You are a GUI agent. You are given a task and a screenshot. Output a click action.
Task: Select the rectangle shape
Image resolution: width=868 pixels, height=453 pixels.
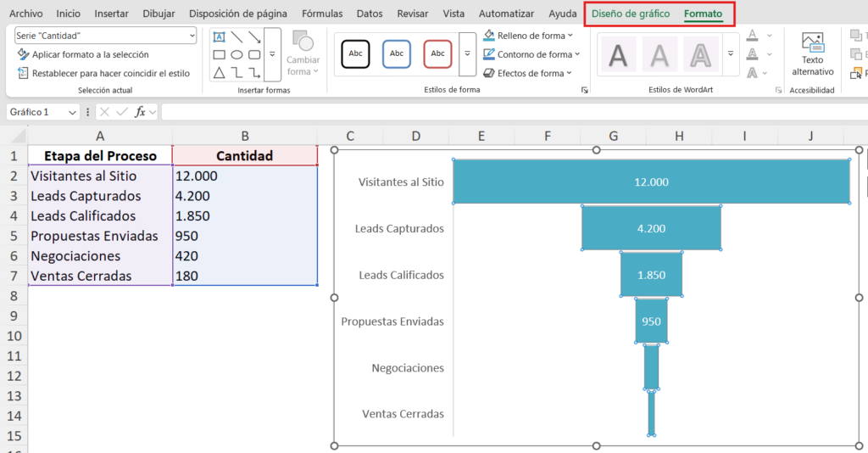point(220,55)
